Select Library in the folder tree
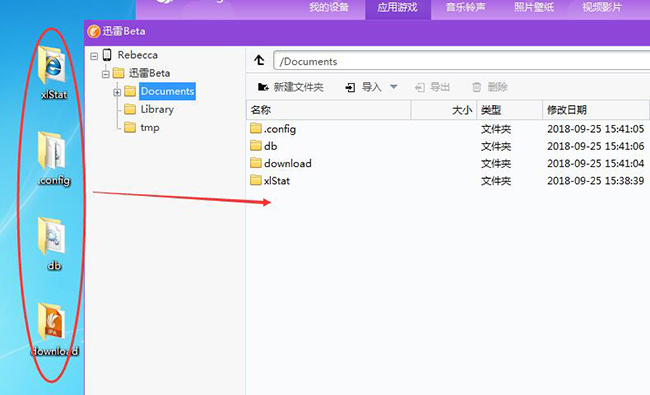 tap(157, 109)
